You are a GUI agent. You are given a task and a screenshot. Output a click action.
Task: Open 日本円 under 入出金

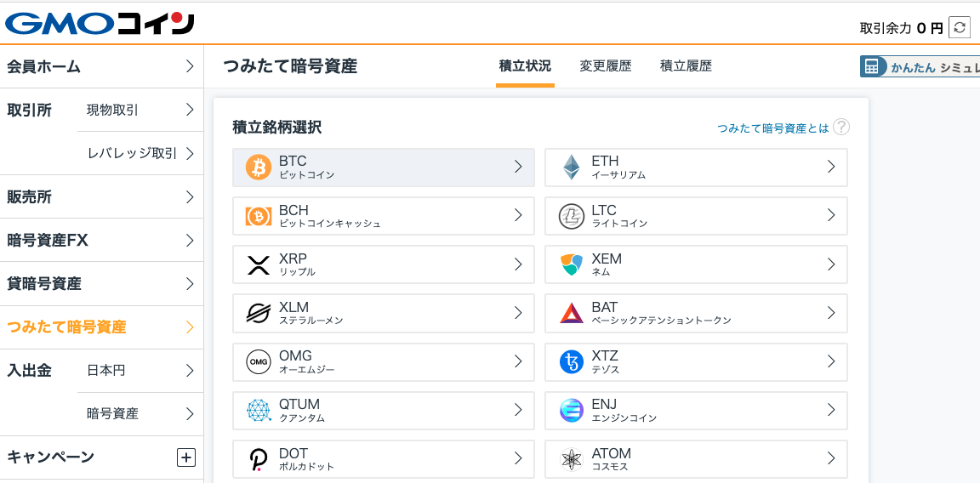pos(140,371)
